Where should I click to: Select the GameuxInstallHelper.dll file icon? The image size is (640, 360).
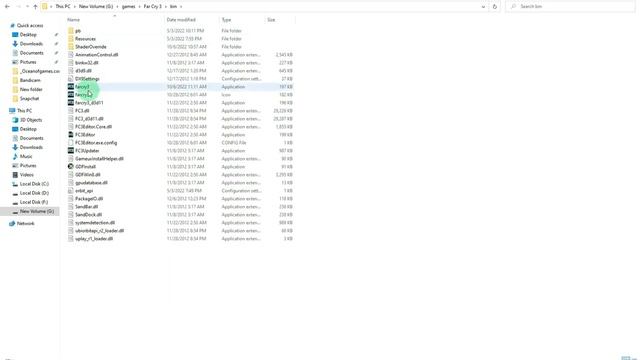pos(71,159)
